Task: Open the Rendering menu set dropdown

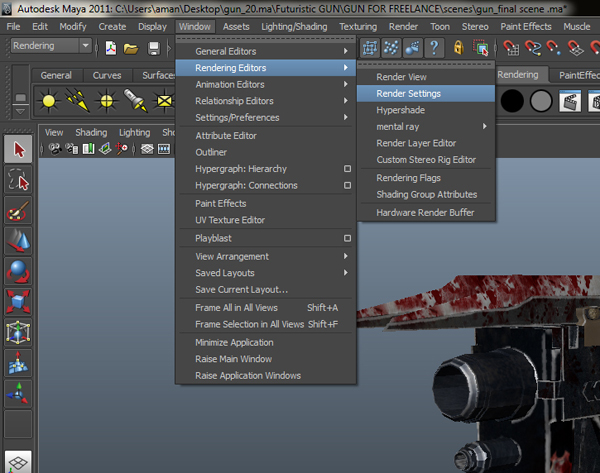Action: tap(51, 46)
